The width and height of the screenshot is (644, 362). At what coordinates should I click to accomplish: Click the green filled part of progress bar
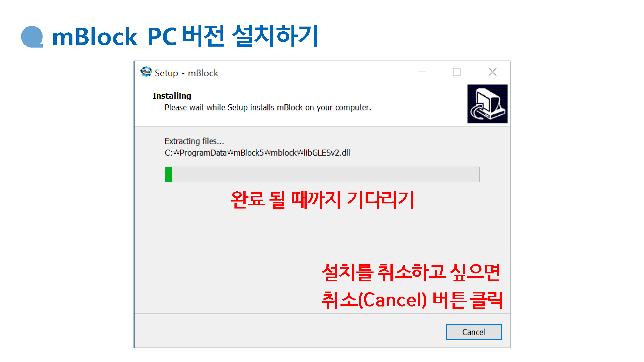click(x=168, y=174)
